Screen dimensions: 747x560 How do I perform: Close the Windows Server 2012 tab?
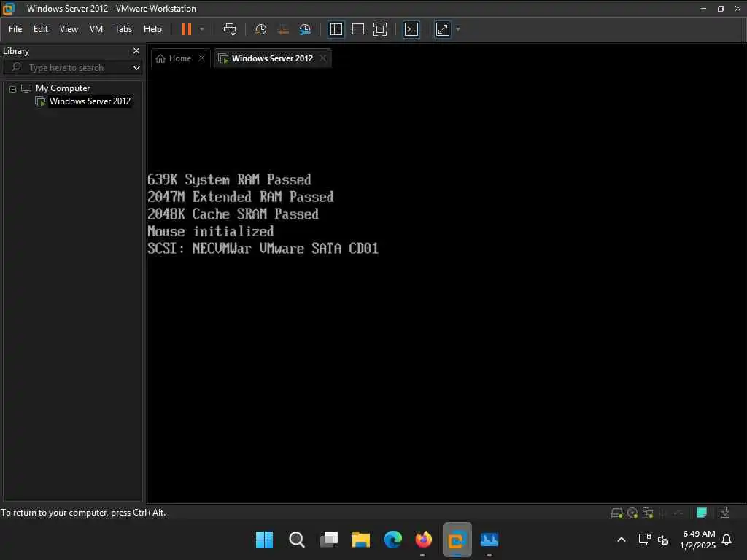(323, 58)
